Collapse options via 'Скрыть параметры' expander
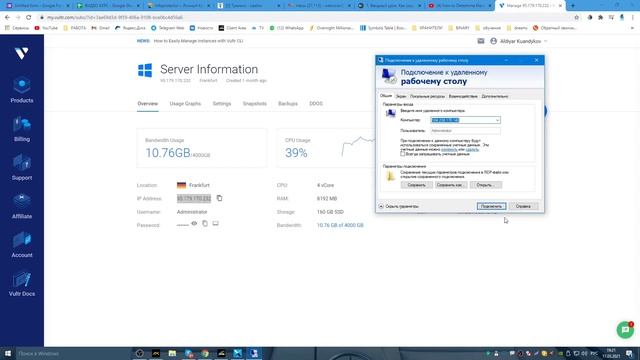 399,207
